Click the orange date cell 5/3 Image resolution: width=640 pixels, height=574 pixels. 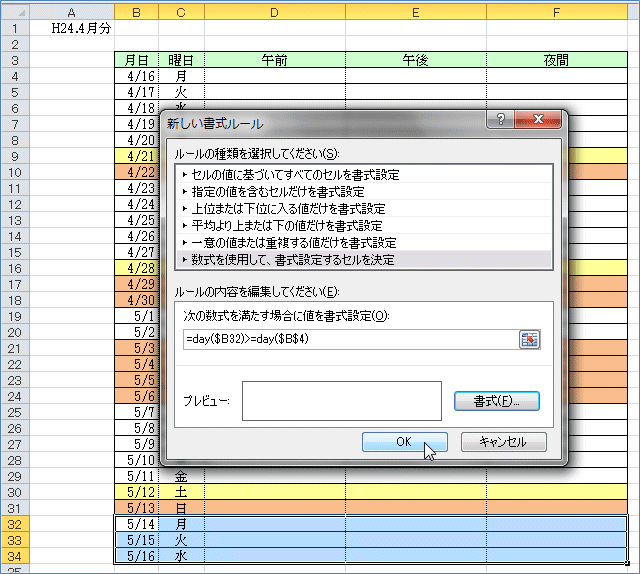tap(136, 348)
